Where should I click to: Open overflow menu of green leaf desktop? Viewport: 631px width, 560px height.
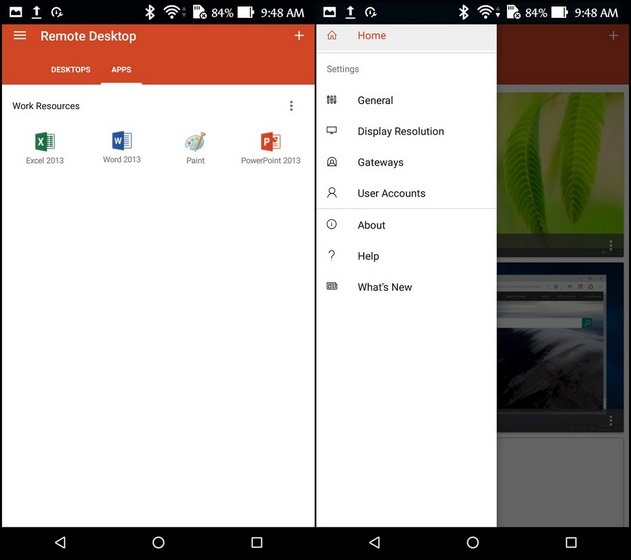click(611, 245)
